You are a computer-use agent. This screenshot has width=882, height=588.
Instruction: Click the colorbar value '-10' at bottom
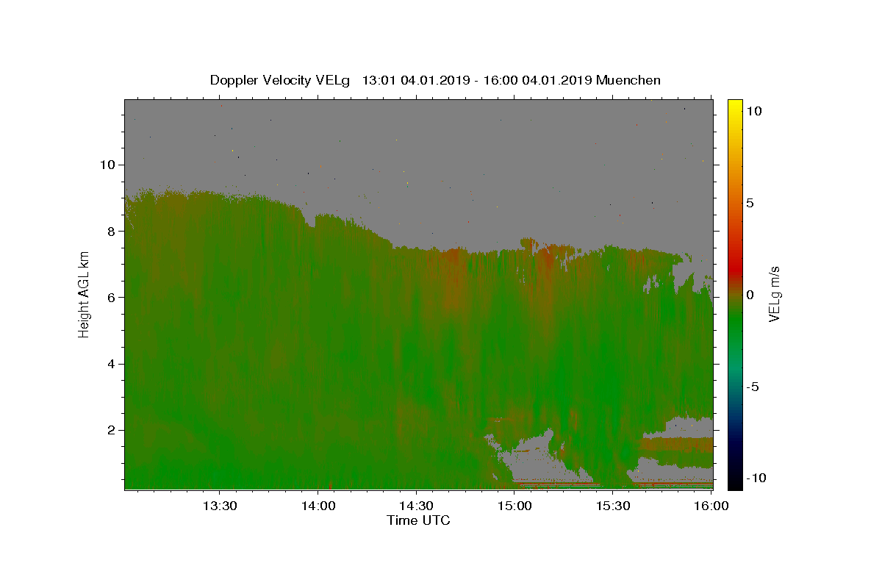click(756, 478)
